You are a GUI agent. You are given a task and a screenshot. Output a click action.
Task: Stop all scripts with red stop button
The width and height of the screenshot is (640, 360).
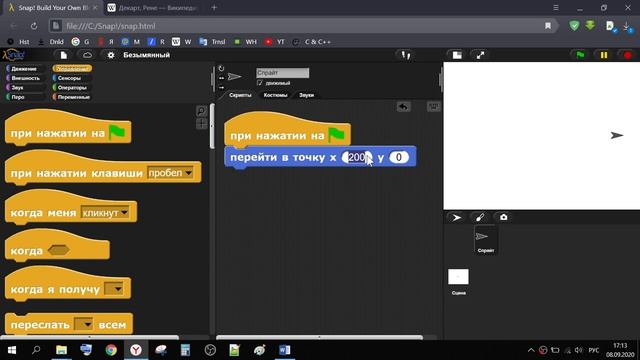pos(627,55)
